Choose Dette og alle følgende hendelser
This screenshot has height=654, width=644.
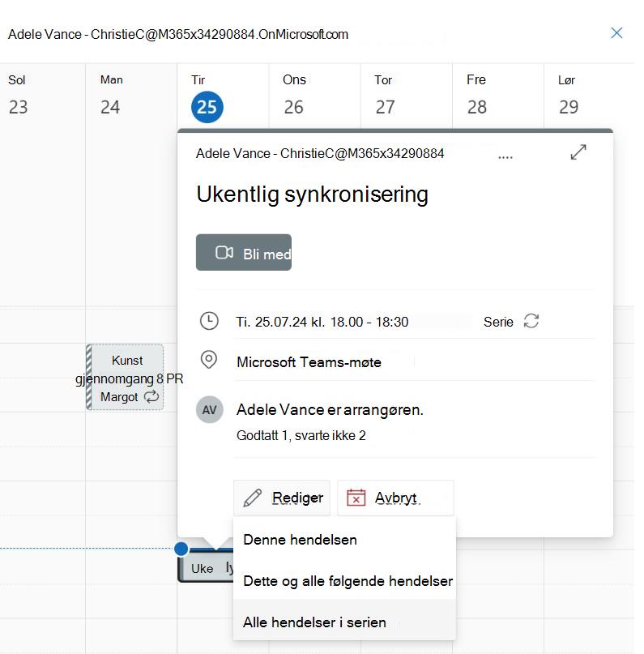pos(344,580)
